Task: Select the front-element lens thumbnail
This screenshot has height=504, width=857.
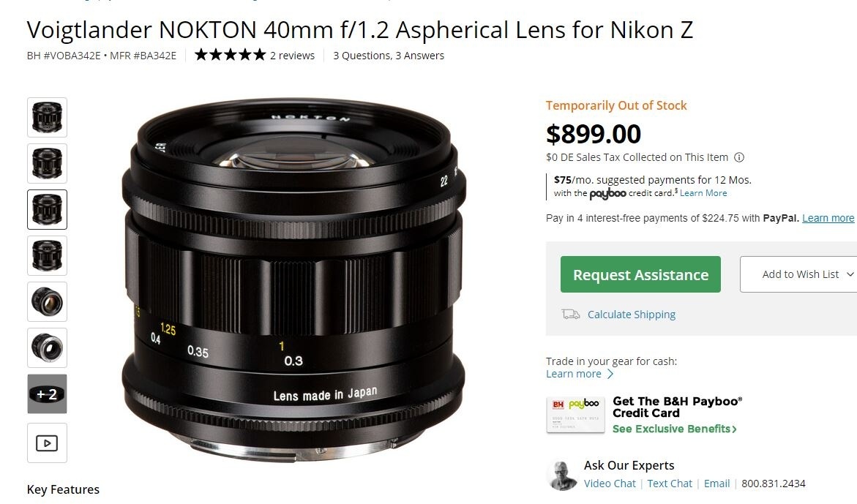Action: pyautogui.click(x=47, y=302)
